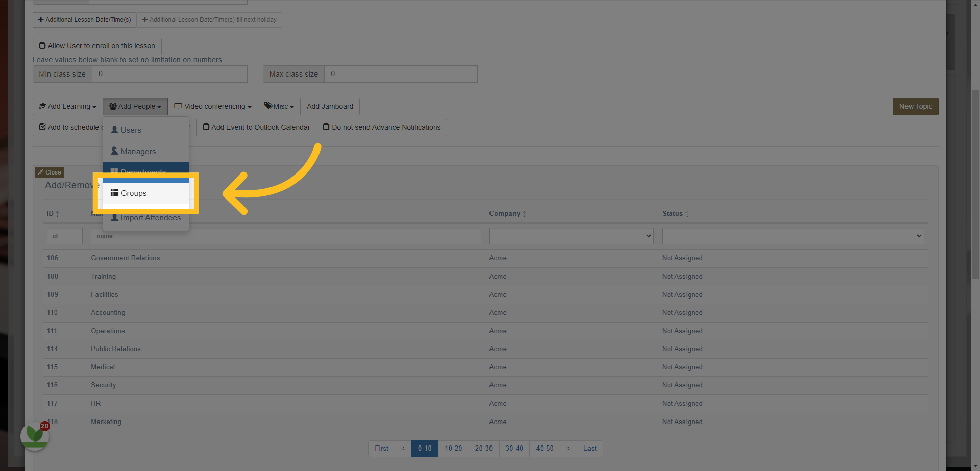This screenshot has width=980, height=471.
Task: Focus the Max class size field
Action: [x=401, y=74]
